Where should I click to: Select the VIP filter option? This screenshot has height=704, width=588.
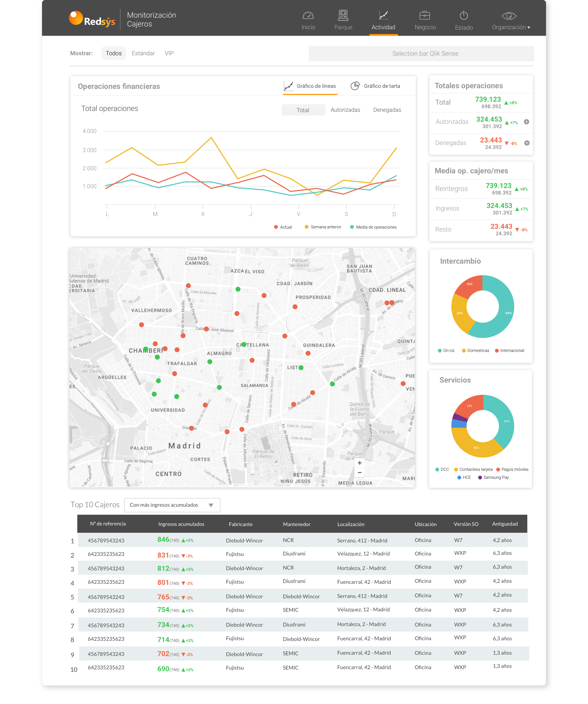click(x=169, y=53)
